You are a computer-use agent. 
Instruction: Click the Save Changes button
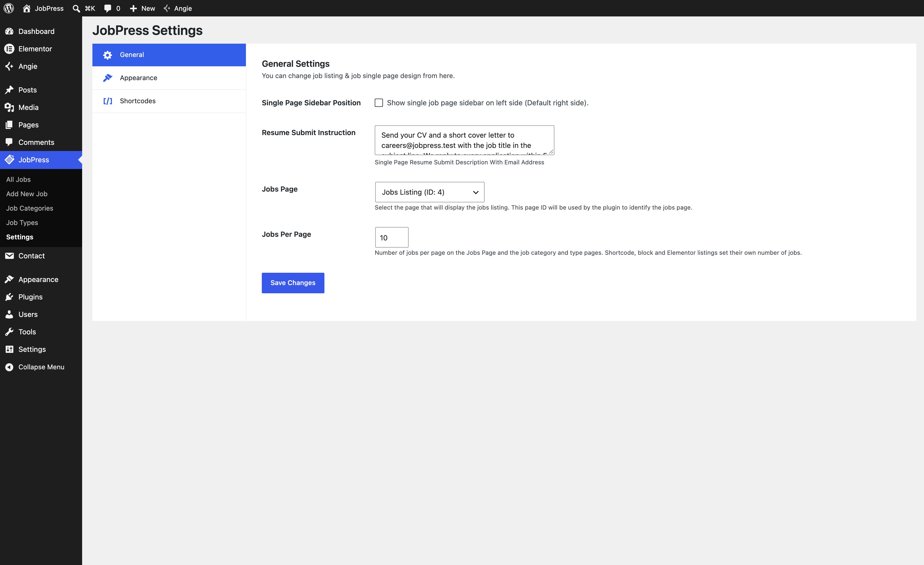click(293, 283)
